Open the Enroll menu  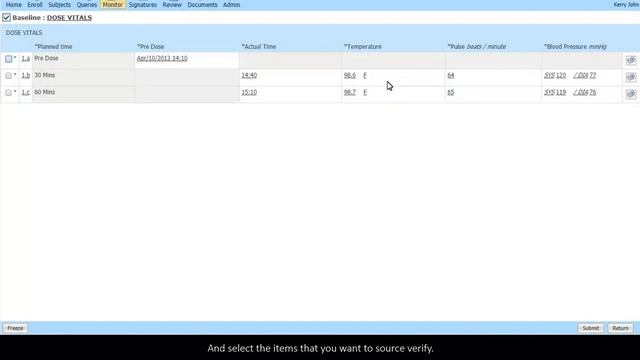[x=35, y=5]
